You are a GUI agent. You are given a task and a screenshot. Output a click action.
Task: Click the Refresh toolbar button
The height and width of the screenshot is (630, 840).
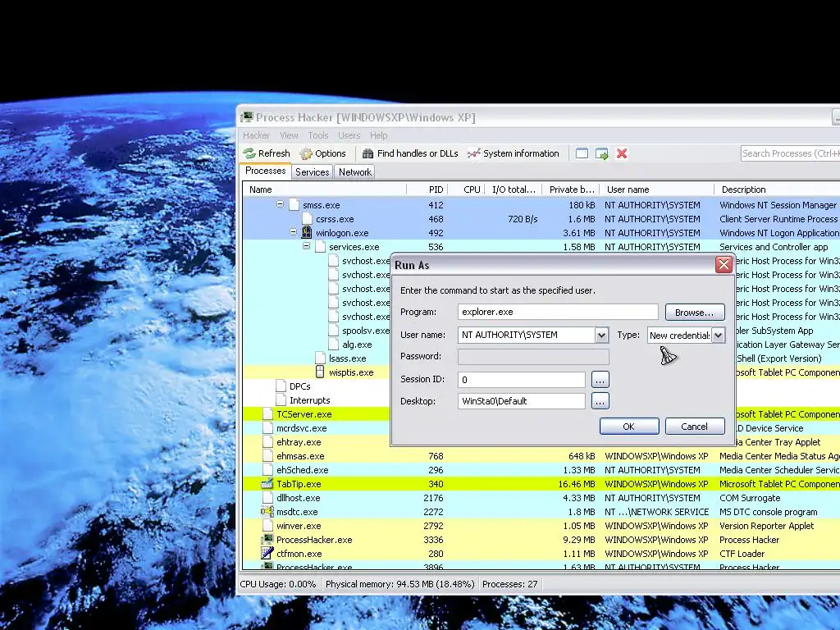pos(267,153)
